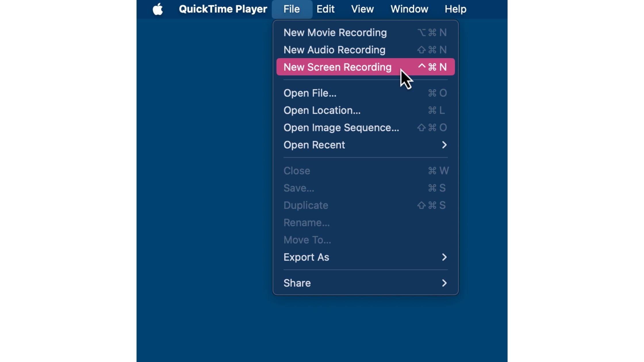Click the Window menu item
This screenshot has width=644, height=362.
[409, 9]
